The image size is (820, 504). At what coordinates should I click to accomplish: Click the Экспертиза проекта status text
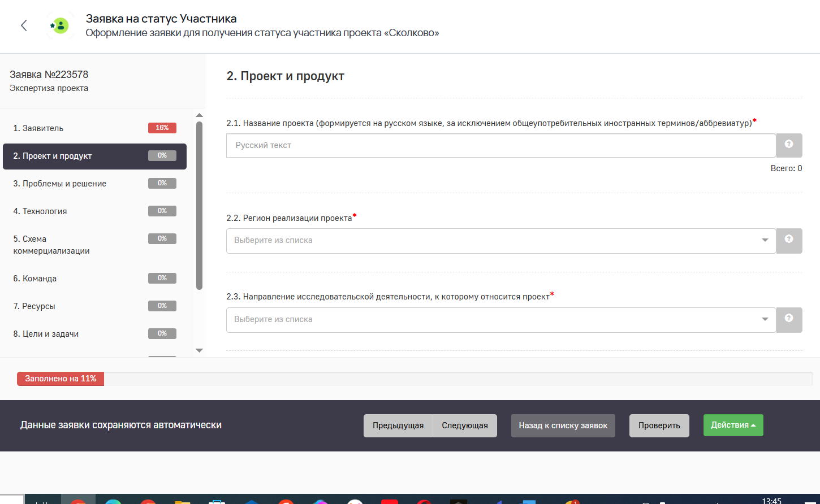click(x=49, y=88)
